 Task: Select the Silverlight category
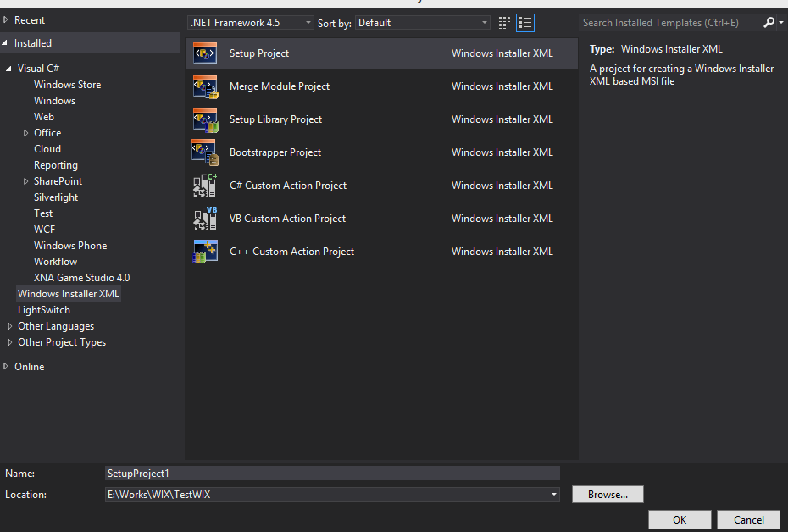pos(56,197)
